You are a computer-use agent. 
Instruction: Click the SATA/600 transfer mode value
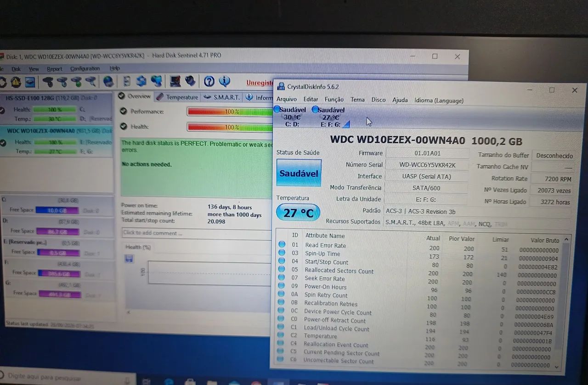pos(426,188)
